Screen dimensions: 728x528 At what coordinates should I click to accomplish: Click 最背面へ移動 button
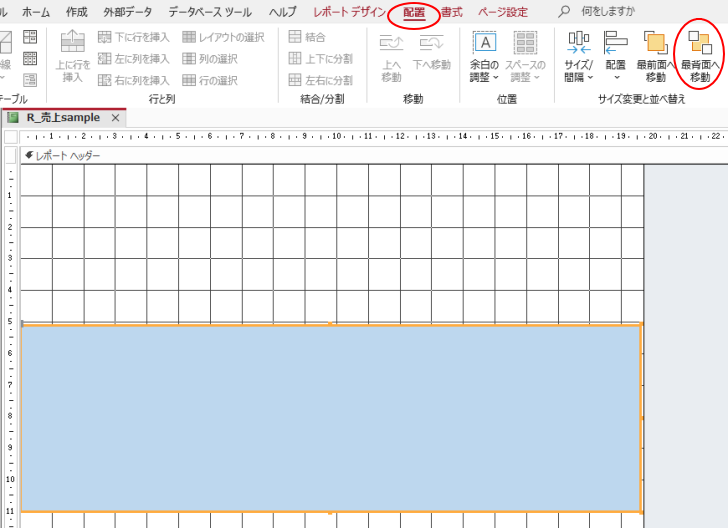pos(700,57)
